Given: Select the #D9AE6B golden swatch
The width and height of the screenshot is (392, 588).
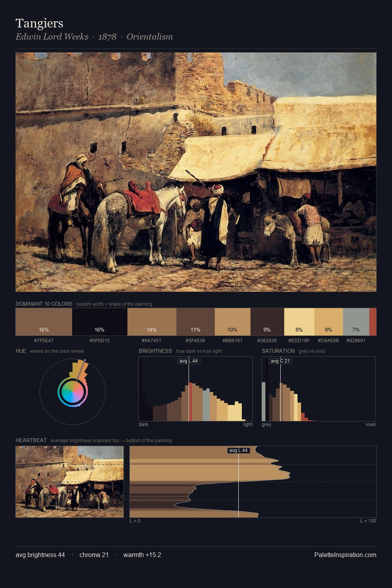Looking at the screenshot, I should click(328, 322).
